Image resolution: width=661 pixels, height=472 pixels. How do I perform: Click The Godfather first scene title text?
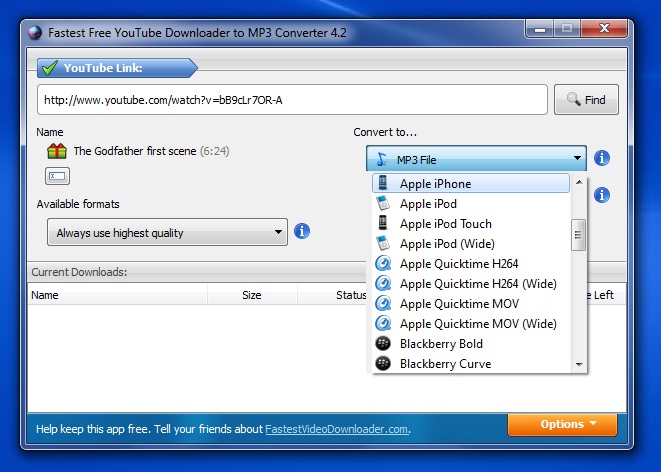[x=135, y=151]
